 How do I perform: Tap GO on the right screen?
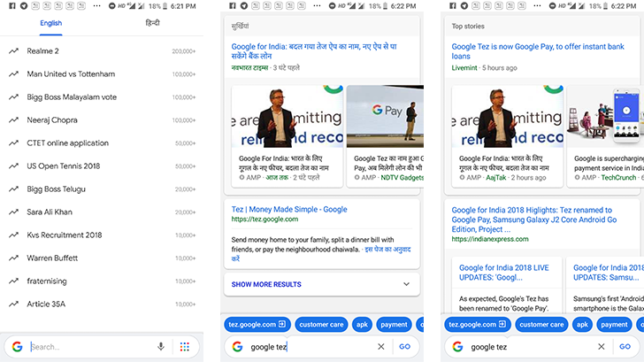click(625, 346)
